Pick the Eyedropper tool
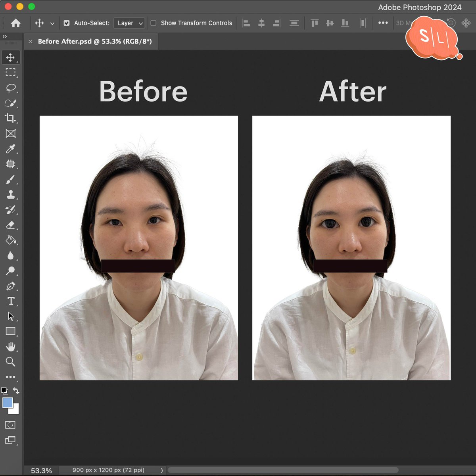This screenshot has width=476, height=476. click(11, 149)
